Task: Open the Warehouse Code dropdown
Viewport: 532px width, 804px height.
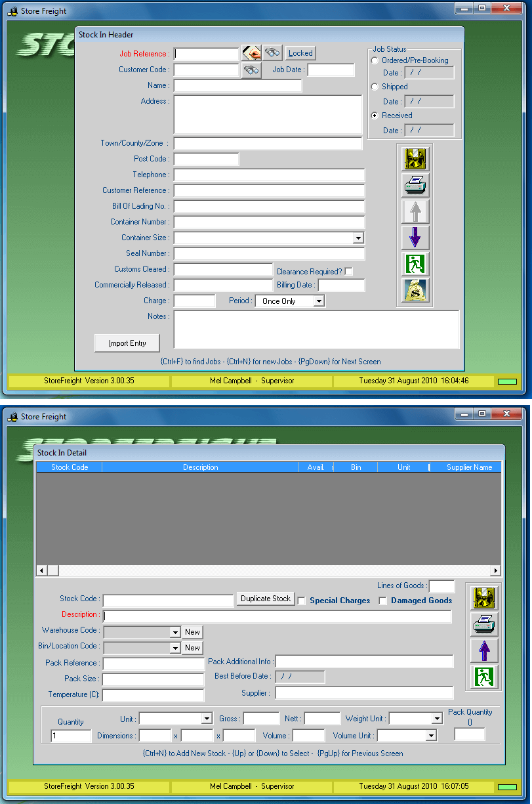Action: point(174,633)
